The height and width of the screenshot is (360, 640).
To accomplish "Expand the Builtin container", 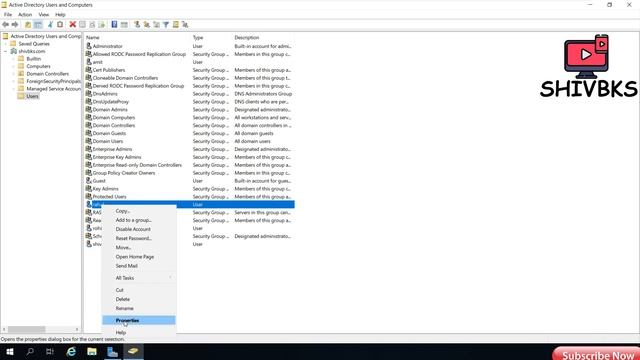I will (13, 59).
